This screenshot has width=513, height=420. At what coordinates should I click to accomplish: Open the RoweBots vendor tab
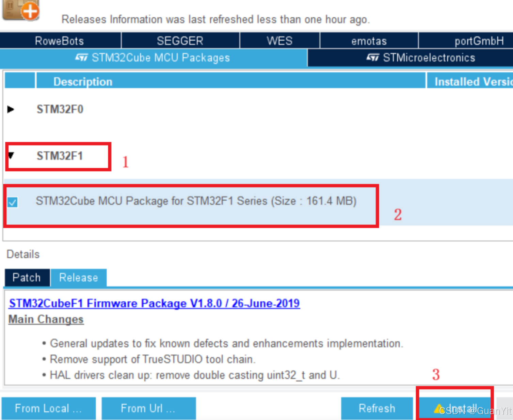[60, 41]
